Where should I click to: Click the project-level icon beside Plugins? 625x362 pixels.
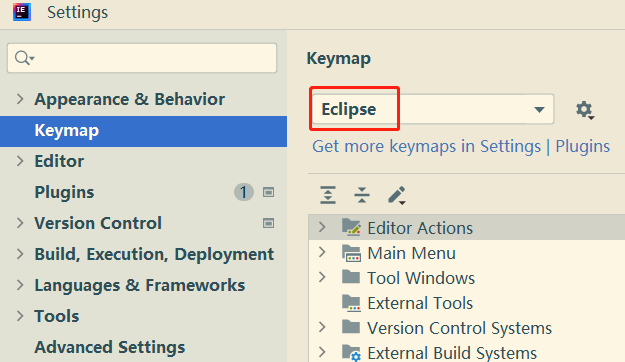pyautogui.click(x=268, y=193)
